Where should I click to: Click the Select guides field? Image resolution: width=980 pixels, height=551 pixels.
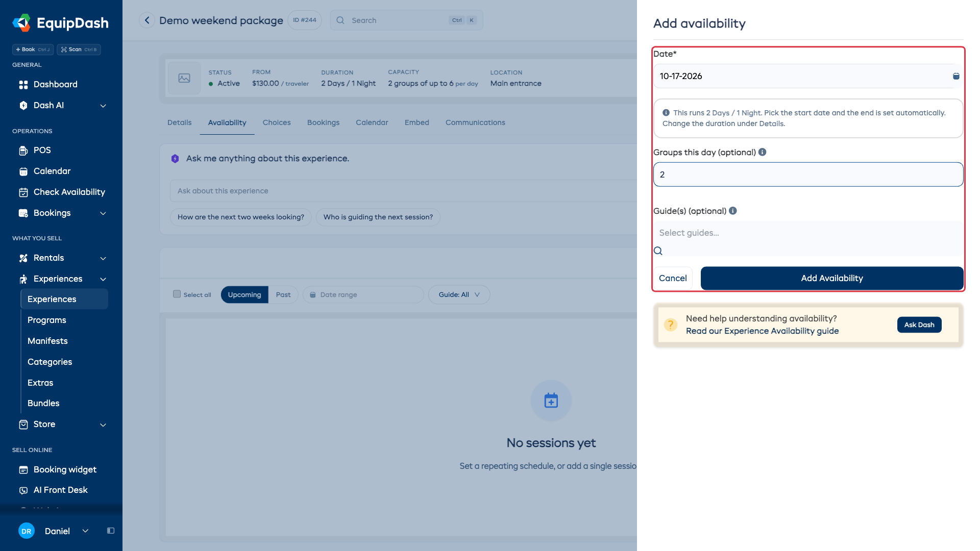pos(808,233)
